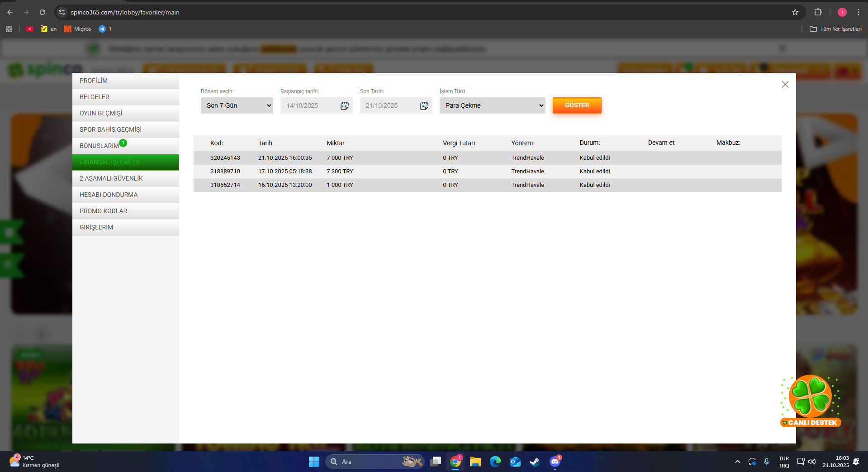
Task: Go to the Bonuslarım menu item
Action: tap(100, 146)
